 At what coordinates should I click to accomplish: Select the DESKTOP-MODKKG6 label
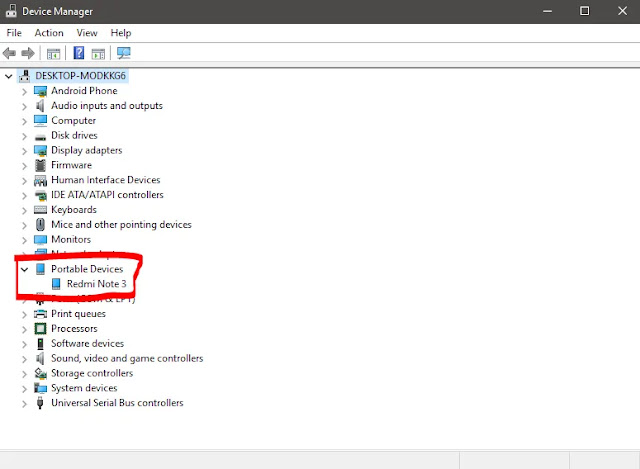pyautogui.click(x=80, y=76)
